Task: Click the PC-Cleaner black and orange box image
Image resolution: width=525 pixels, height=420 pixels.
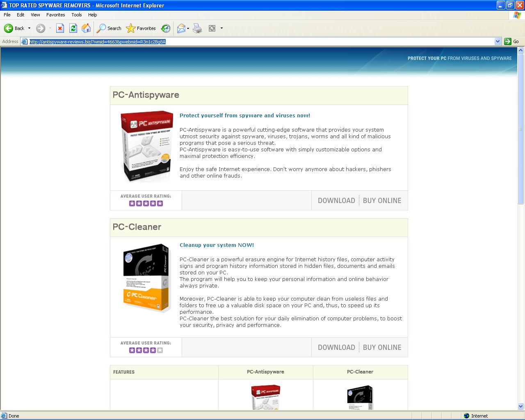Action: click(146, 278)
